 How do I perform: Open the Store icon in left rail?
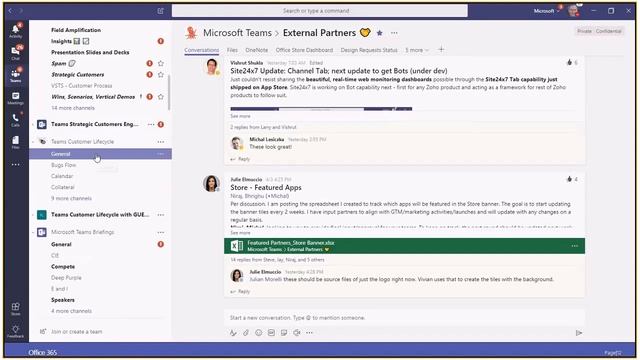[x=16, y=309]
